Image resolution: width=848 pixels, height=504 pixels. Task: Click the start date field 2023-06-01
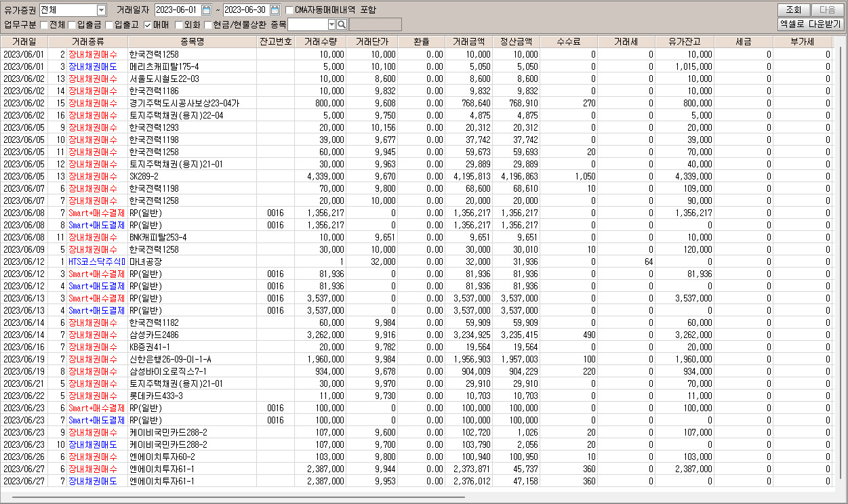[x=177, y=10]
